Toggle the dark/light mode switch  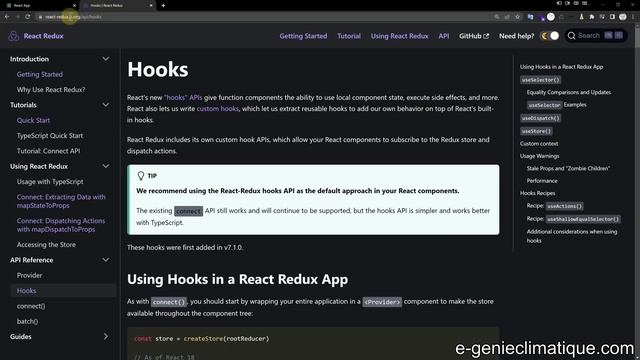click(549, 36)
